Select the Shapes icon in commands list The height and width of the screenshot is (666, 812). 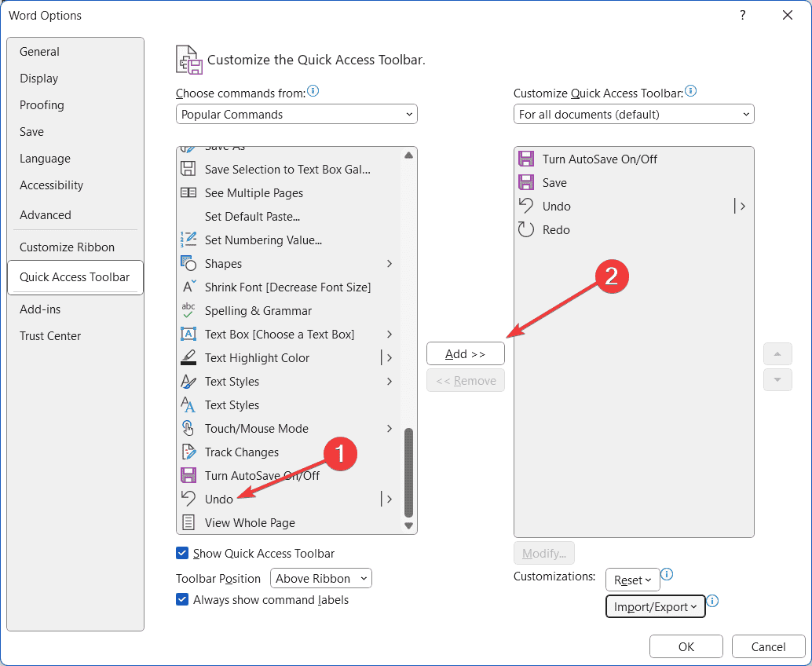pyautogui.click(x=188, y=264)
